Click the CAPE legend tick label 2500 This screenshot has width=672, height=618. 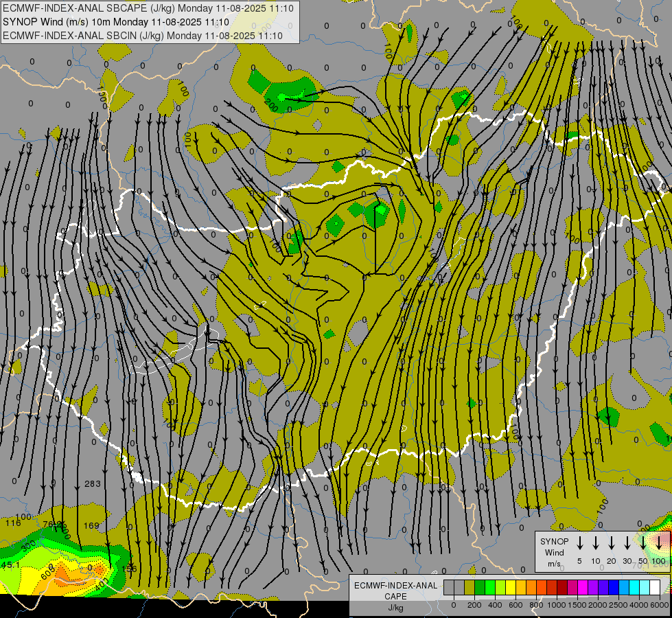tap(618, 605)
